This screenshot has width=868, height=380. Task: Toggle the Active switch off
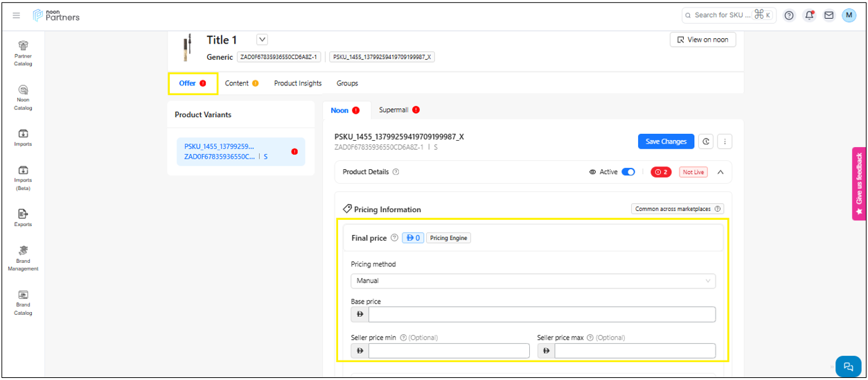[x=628, y=172]
